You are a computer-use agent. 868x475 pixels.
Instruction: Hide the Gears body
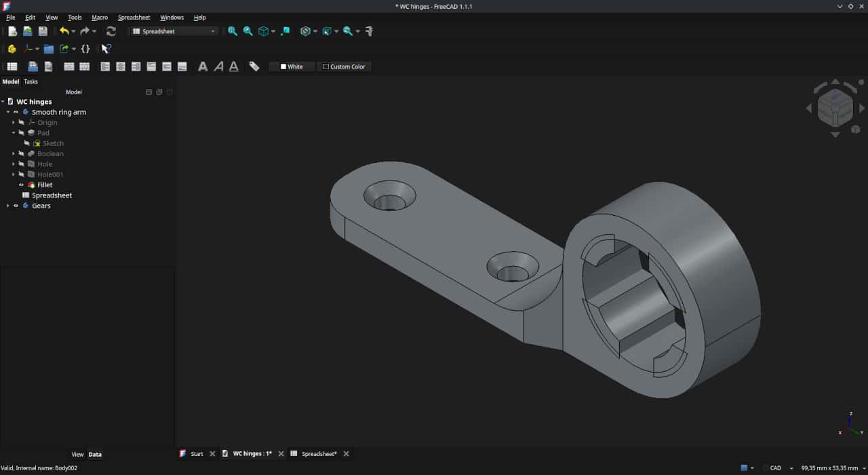coord(16,206)
